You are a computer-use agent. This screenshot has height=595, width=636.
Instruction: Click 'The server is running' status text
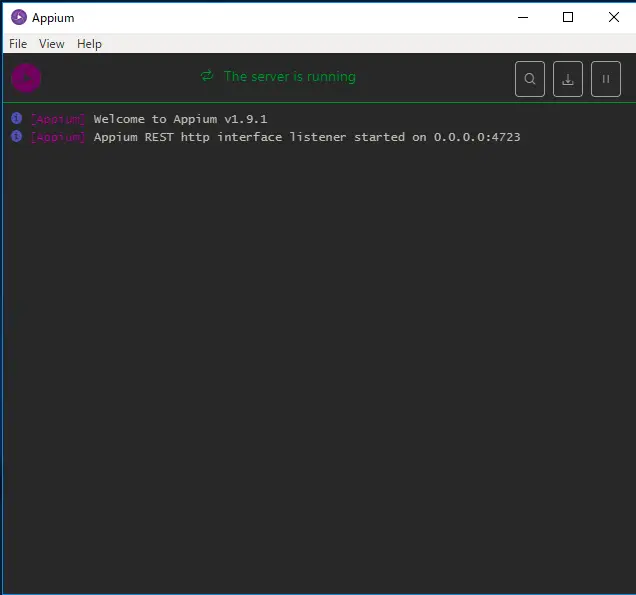pos(290,76)
